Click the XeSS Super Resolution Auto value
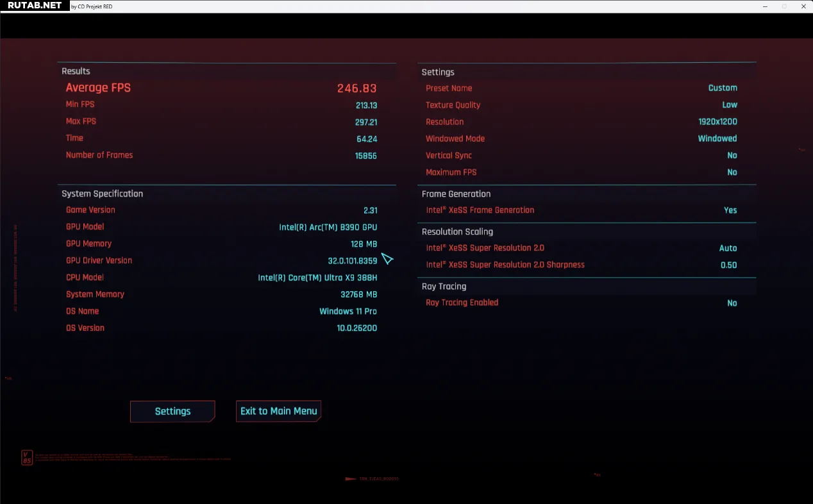This screenshot has height=504, width=813. click(x=728, y=248)
